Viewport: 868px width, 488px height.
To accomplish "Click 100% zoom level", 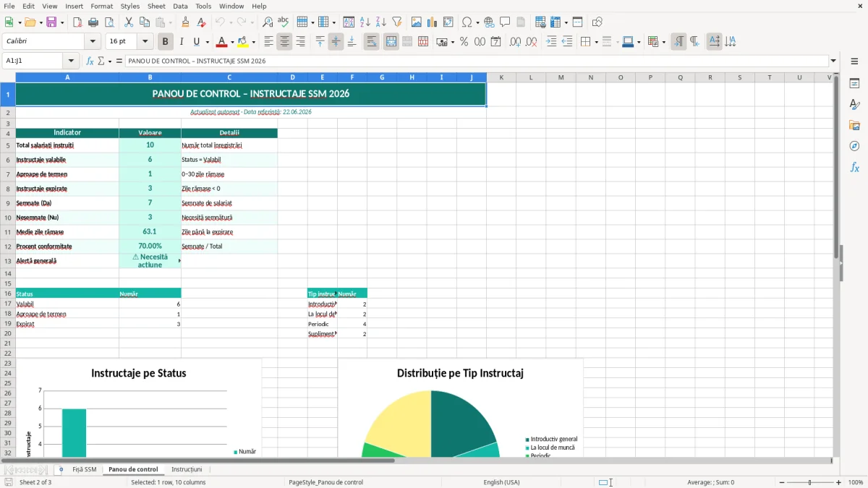I will pyautogui.click(x=856, y=482).
